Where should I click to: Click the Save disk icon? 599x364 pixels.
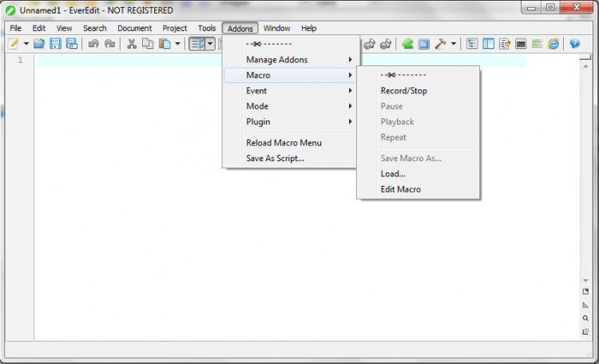pos(55,44)
